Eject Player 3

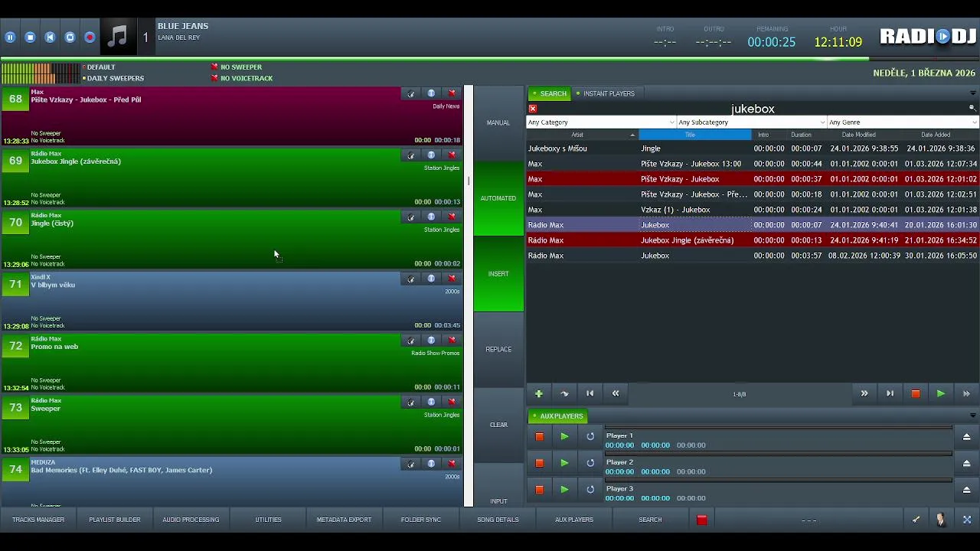click(x=966, y=490)
